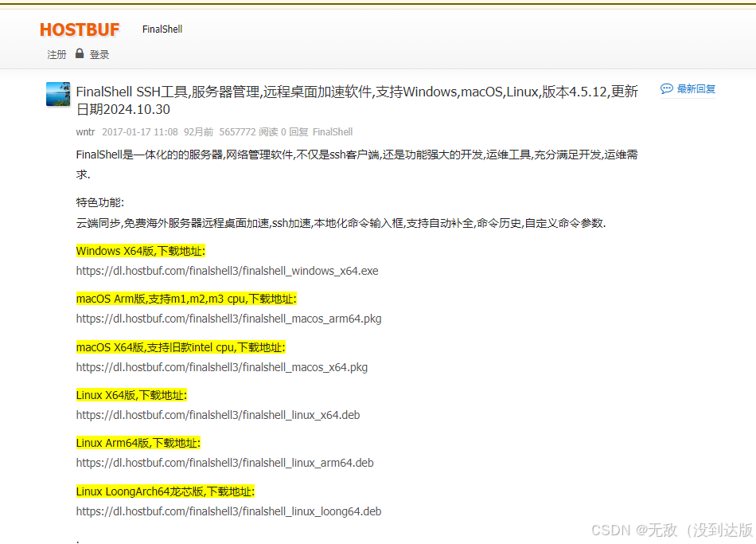
Task: Click the HOSTBUF site logo
Action: click(x=80, y=29)
